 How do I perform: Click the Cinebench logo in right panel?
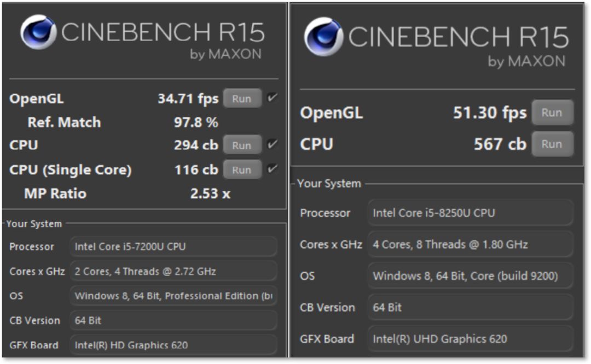(323, 37)
